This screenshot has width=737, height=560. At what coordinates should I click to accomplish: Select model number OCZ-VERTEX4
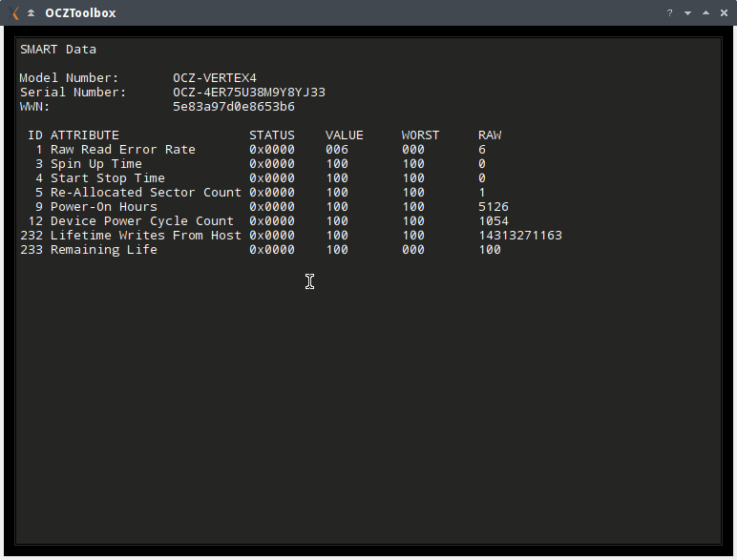pyautogui.click(x=215, y=78)
